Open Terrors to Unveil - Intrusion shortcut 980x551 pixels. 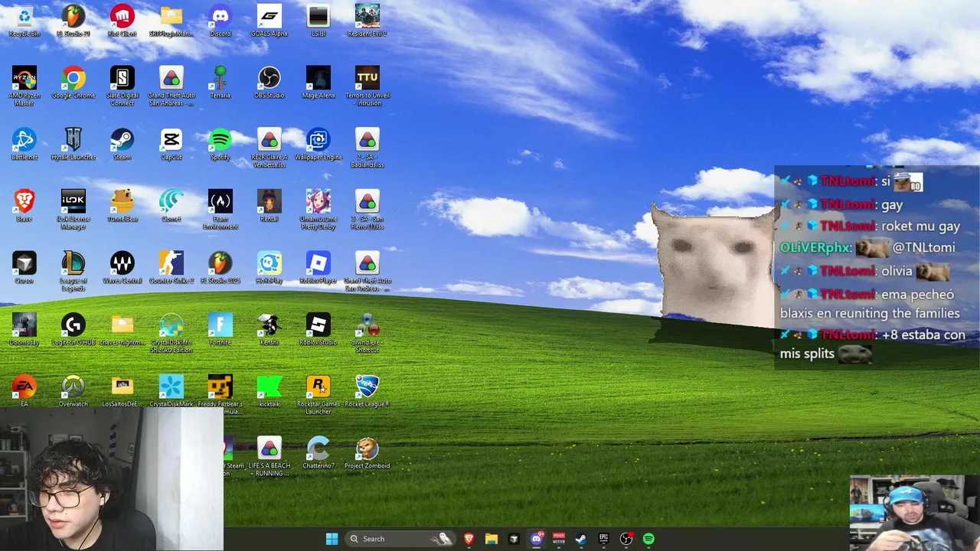tap(367, 86)
